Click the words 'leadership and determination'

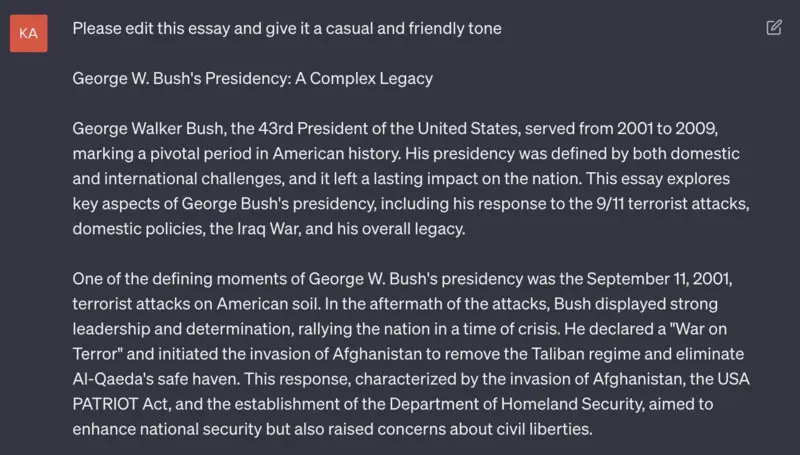pos(183,328)
